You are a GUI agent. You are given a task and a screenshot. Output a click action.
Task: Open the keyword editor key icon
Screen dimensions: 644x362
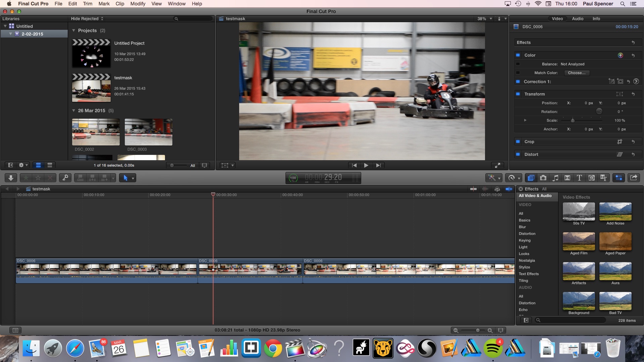(65, 178)
